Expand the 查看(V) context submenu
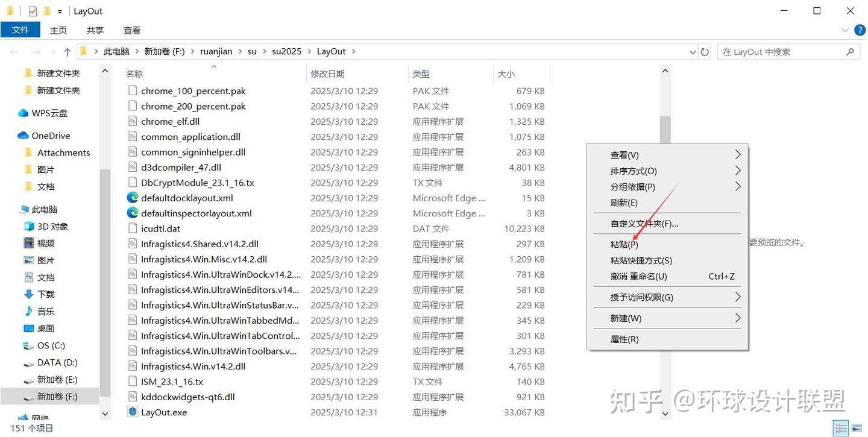The image size is (868, 437). (x=624, y=155)
